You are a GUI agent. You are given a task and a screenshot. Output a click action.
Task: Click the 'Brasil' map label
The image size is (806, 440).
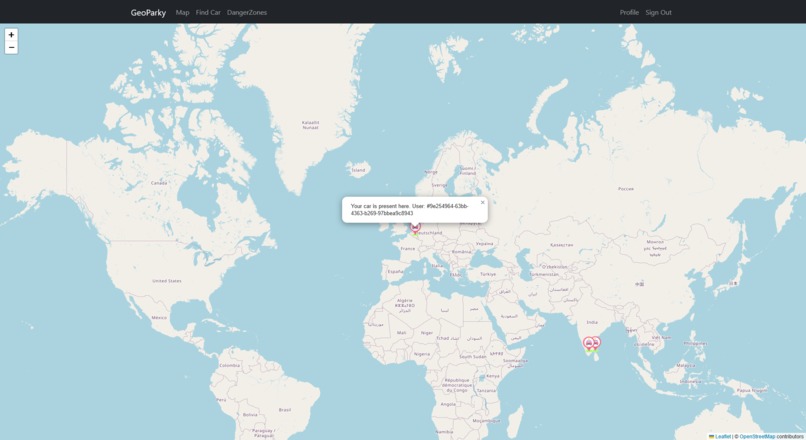(285, 410)
